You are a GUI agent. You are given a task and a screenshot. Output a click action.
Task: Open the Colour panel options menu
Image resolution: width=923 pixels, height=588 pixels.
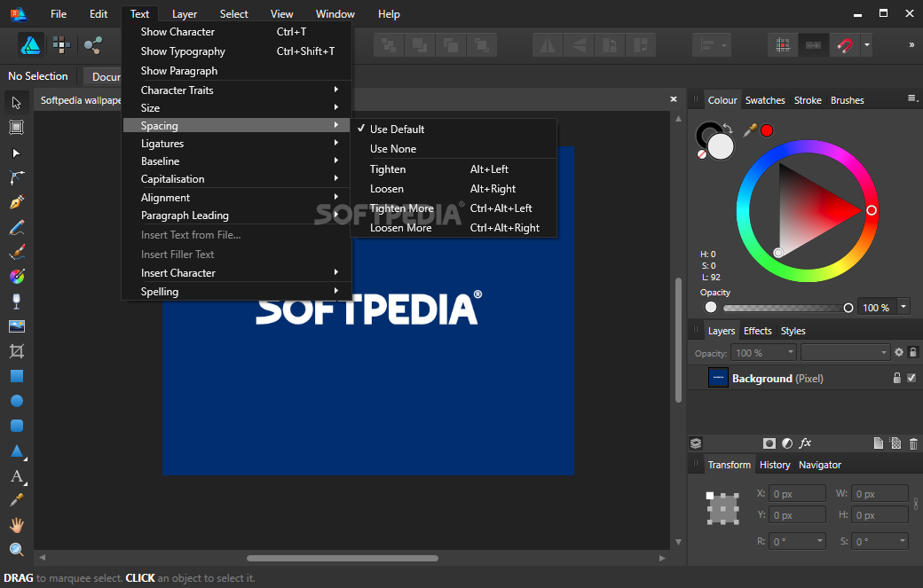point(913,98)
